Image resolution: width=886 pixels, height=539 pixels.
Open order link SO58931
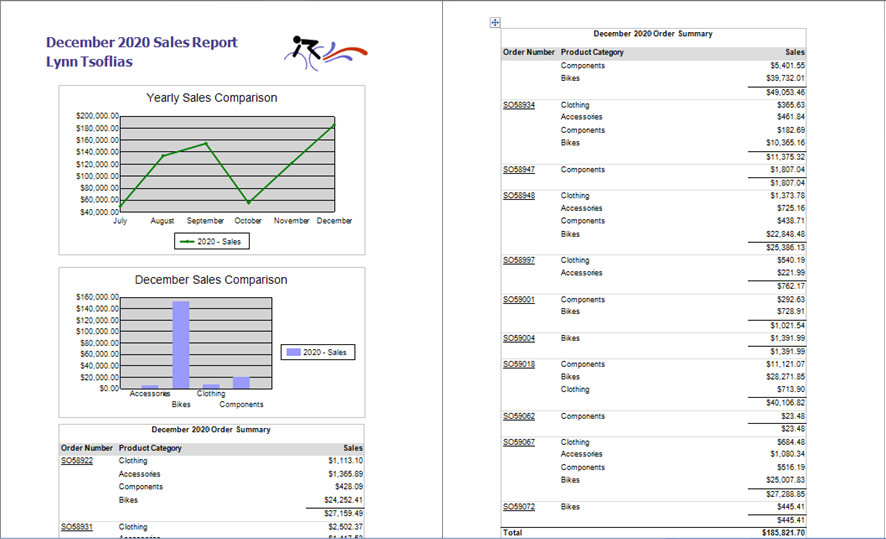click(x=77, y=527)
